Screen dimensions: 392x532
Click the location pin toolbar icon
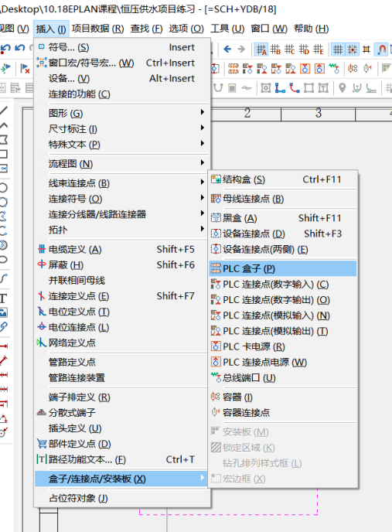click(x=342, y=88)
